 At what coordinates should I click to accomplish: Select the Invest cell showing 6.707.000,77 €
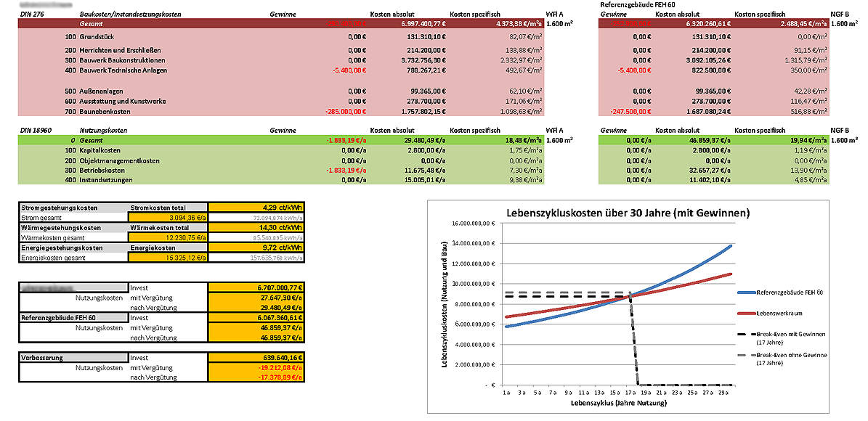click(x=256, y=287)
